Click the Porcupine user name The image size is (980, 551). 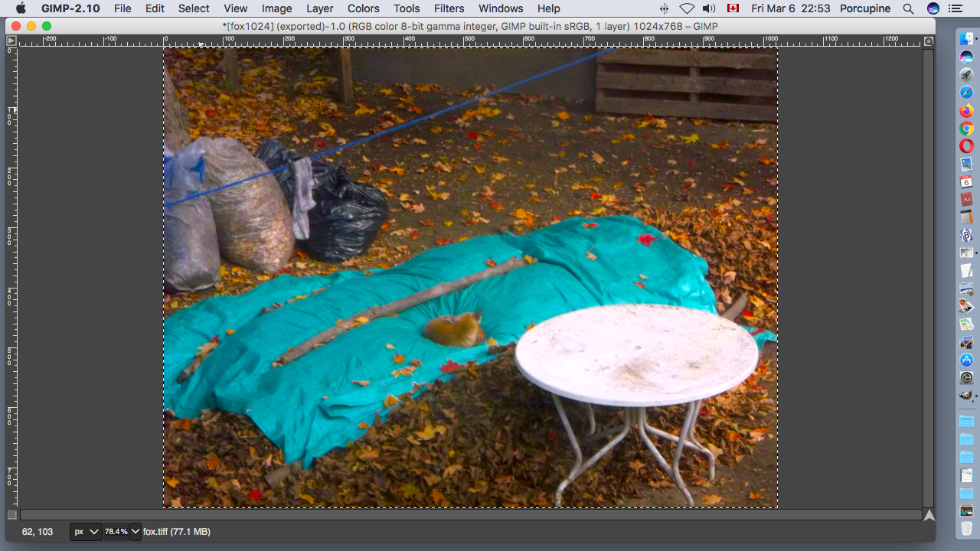[x=864, y=8]
